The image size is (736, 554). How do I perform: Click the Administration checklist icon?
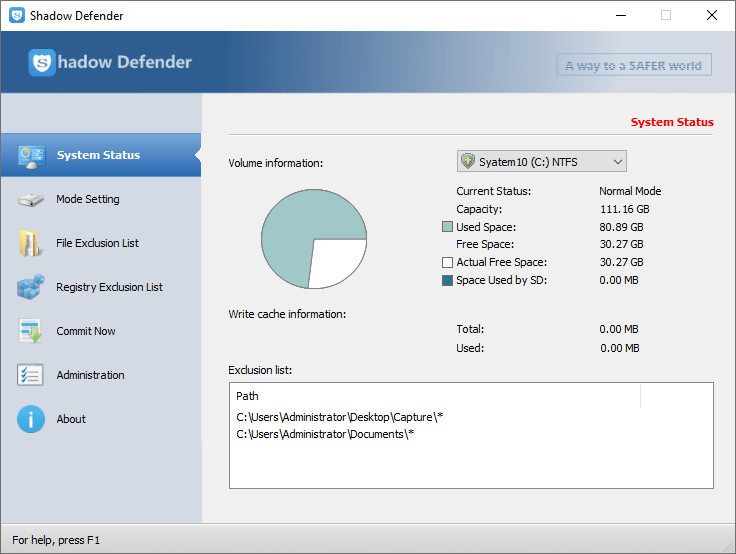pos(31,375)
